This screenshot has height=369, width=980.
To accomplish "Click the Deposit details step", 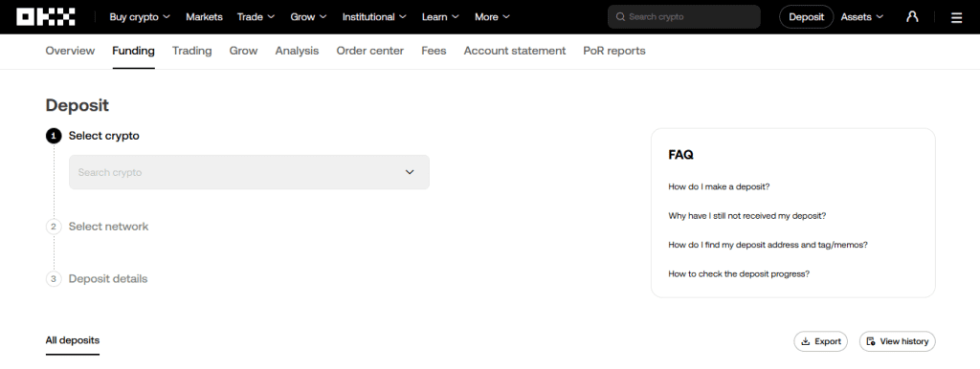I will (x=108, y=279).
